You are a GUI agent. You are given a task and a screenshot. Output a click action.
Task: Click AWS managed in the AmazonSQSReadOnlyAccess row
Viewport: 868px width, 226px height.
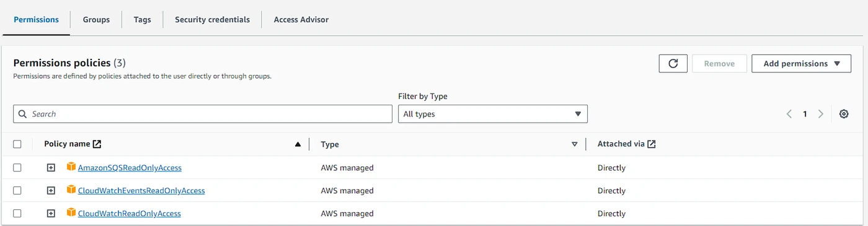[x=347, y=168]
